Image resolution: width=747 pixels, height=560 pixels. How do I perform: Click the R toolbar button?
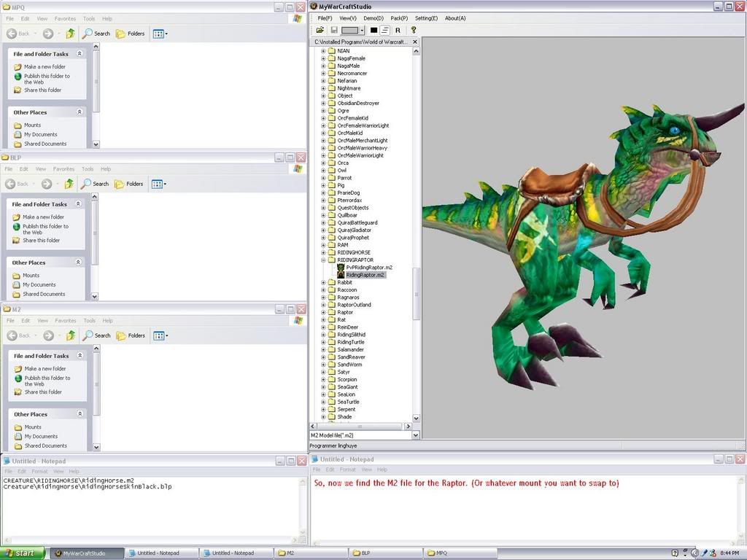[398, 30]
